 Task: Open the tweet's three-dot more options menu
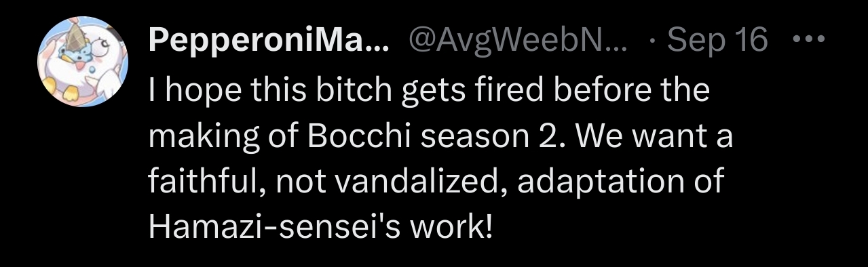click(x=808, y=40)
